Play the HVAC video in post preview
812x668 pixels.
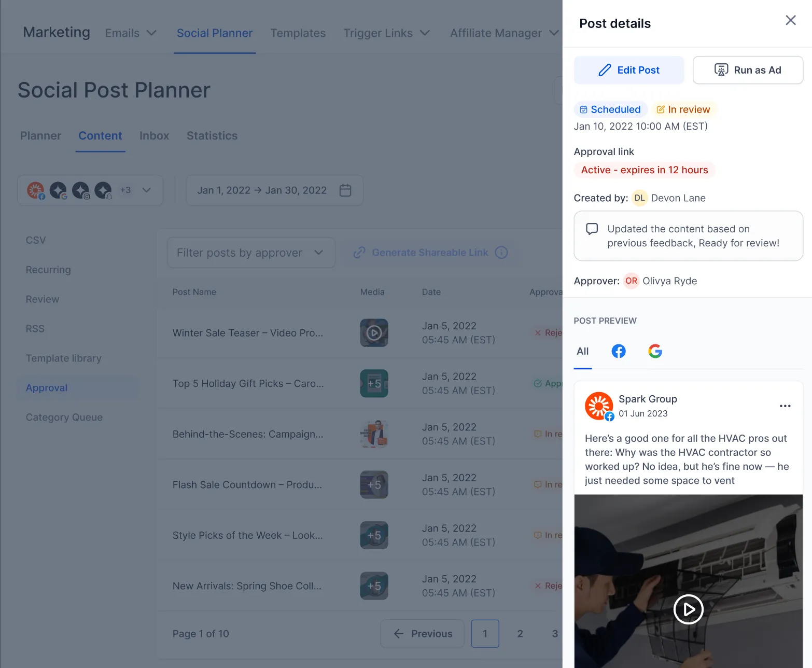pos(688,609)
